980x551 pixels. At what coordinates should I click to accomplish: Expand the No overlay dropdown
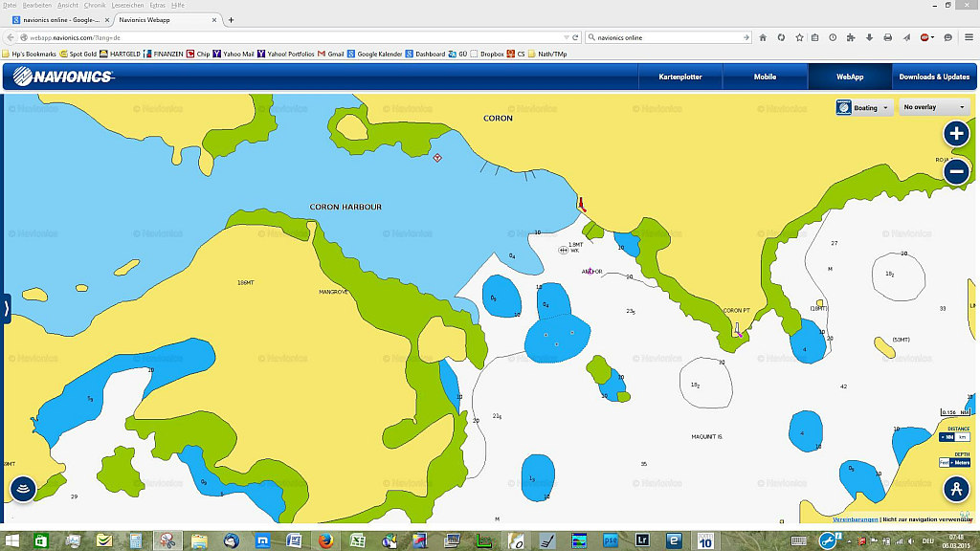tap(933, 108)
